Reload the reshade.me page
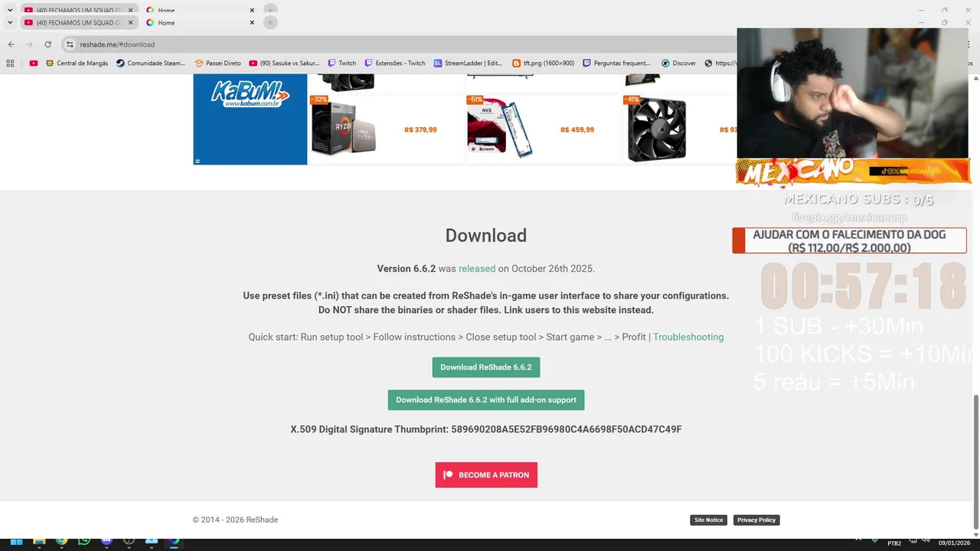The width and height of the screenshot is (980, 551). click(47, 44)
